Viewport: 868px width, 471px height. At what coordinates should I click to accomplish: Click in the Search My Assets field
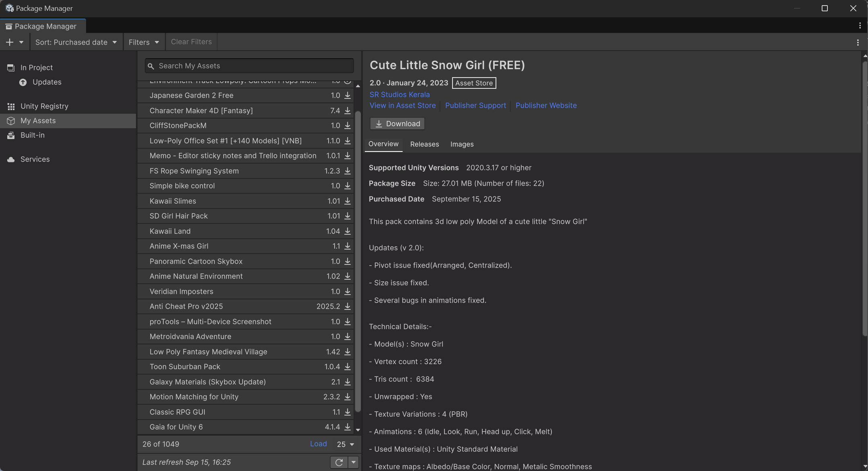coord(249,66)
